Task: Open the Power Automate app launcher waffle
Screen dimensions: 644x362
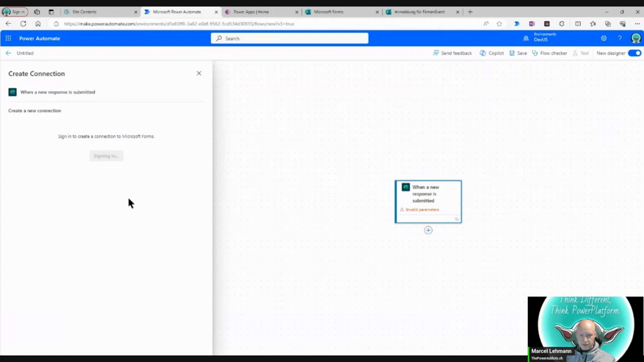Action: [8, 38]
